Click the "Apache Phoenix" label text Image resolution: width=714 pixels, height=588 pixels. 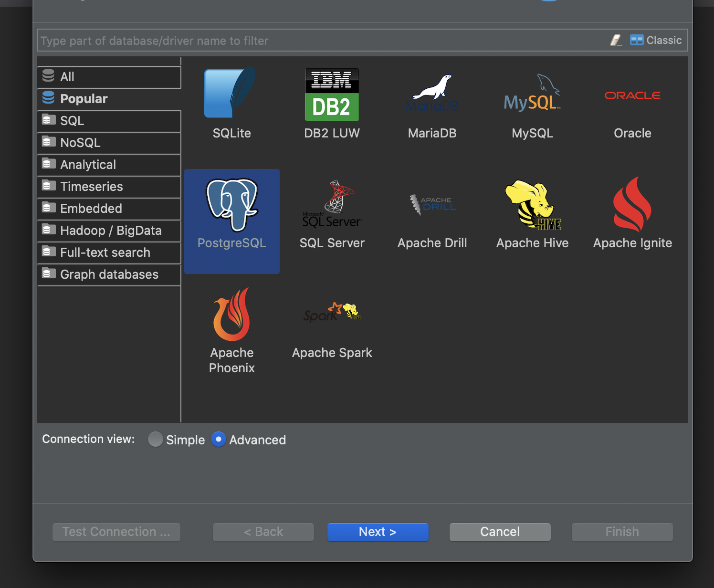[232, 360]
